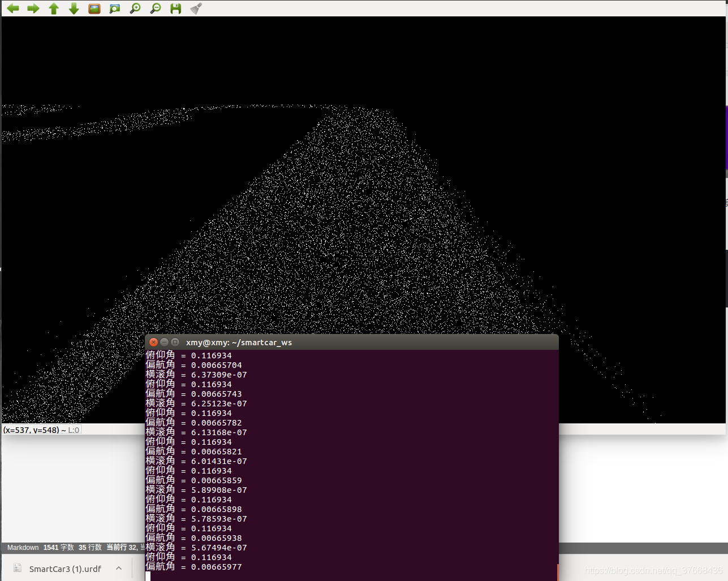Click the 35 行数 line count

click(90, 548)
